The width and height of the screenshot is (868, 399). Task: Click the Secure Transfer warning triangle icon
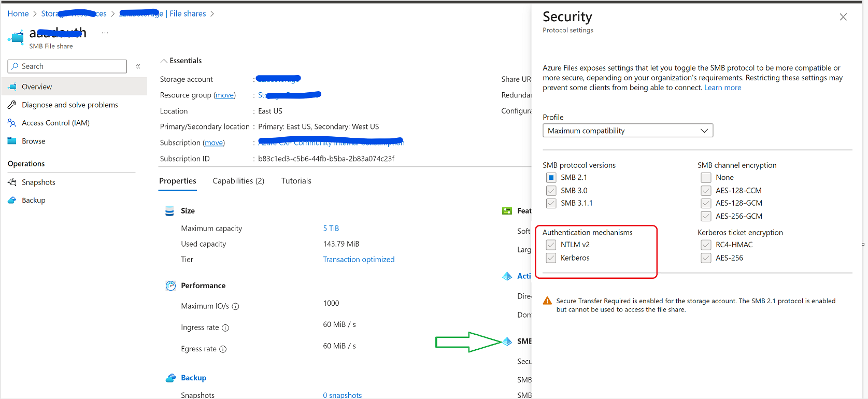pyautogui.click(x=547, y=301)
